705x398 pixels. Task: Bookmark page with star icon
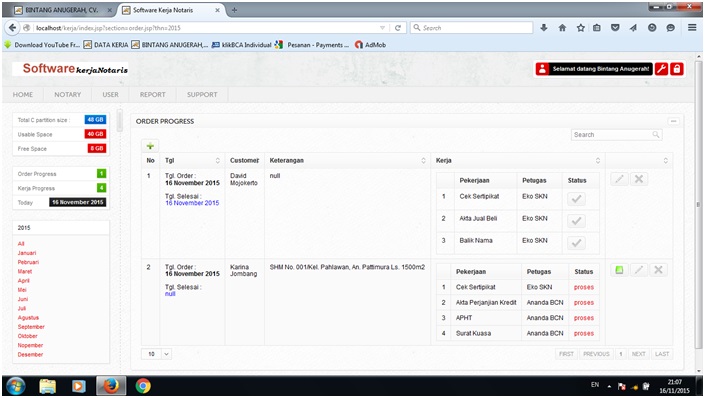[580, 28]
